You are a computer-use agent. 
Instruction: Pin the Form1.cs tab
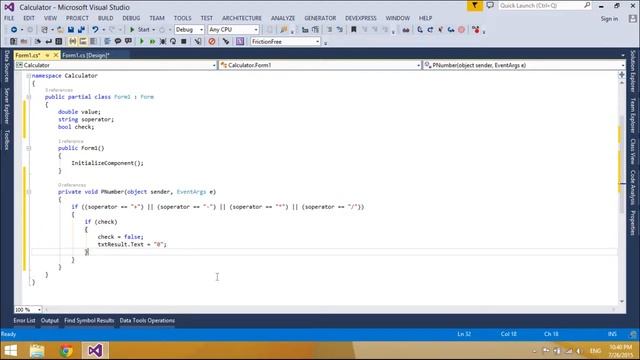47,55
